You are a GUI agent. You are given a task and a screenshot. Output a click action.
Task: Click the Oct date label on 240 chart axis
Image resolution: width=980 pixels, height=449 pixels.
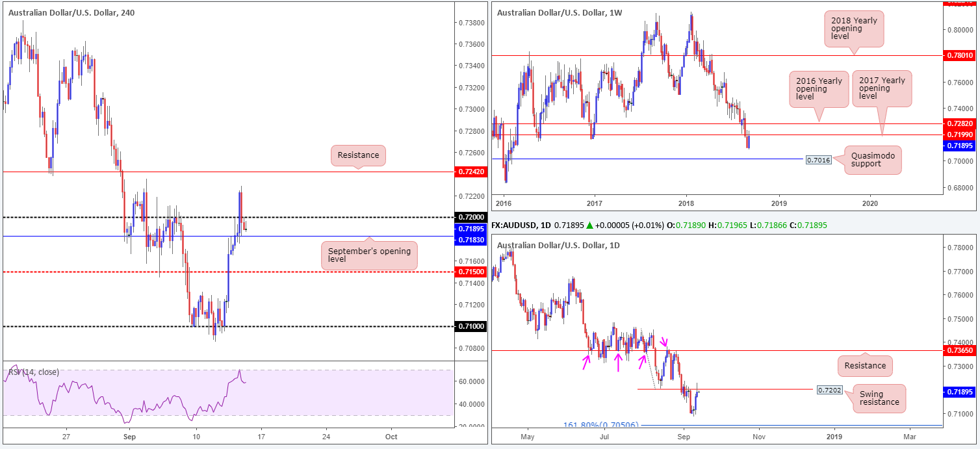[x=391, y=438]
